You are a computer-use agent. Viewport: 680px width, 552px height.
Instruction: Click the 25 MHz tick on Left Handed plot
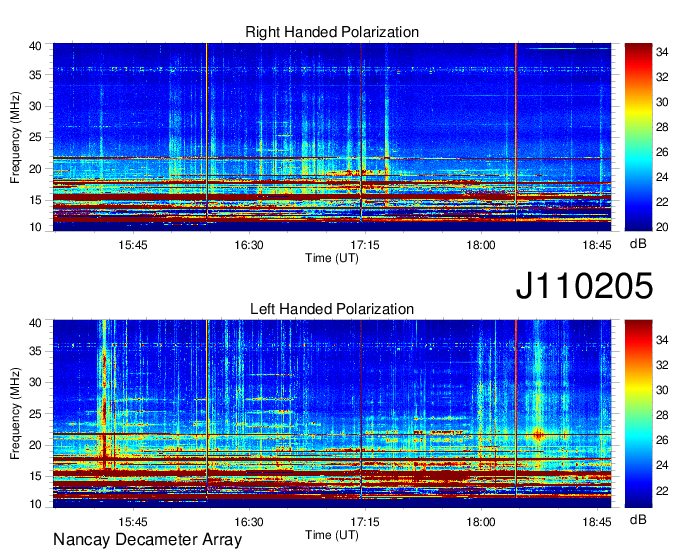(36, 414)
